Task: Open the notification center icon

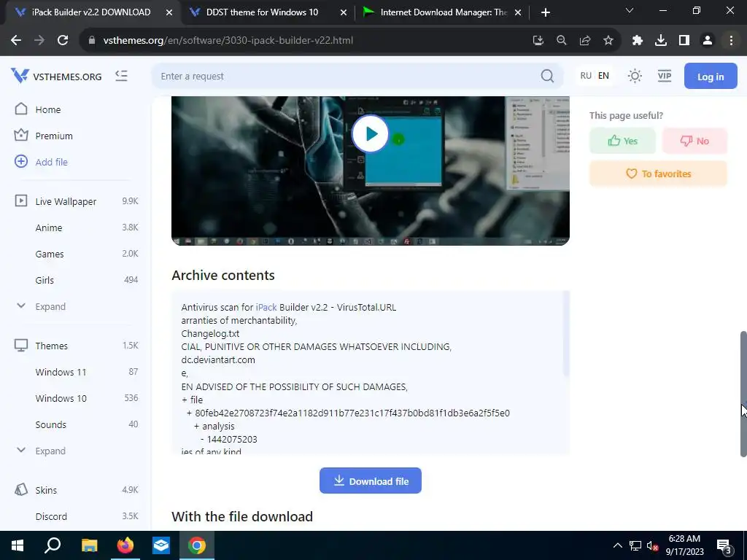Action: tap(724, 546)
